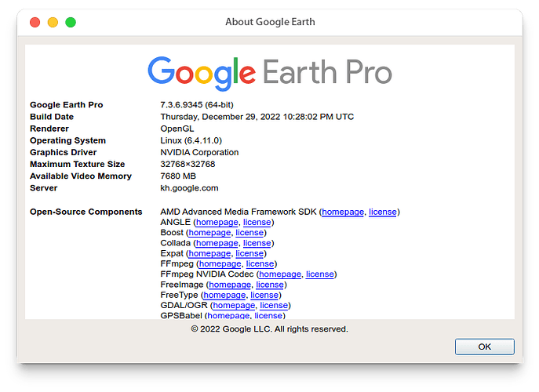Maximize the About window with green button

[x=71, y=22]
